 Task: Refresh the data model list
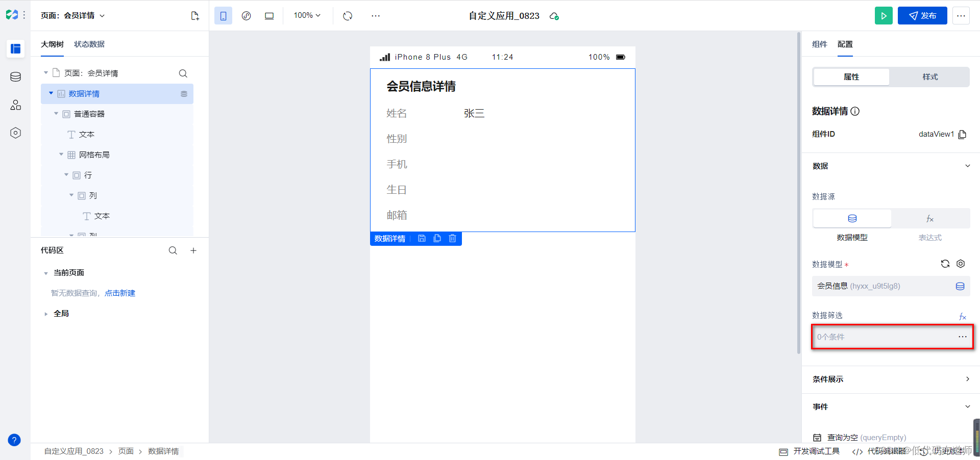click(945, 264)
